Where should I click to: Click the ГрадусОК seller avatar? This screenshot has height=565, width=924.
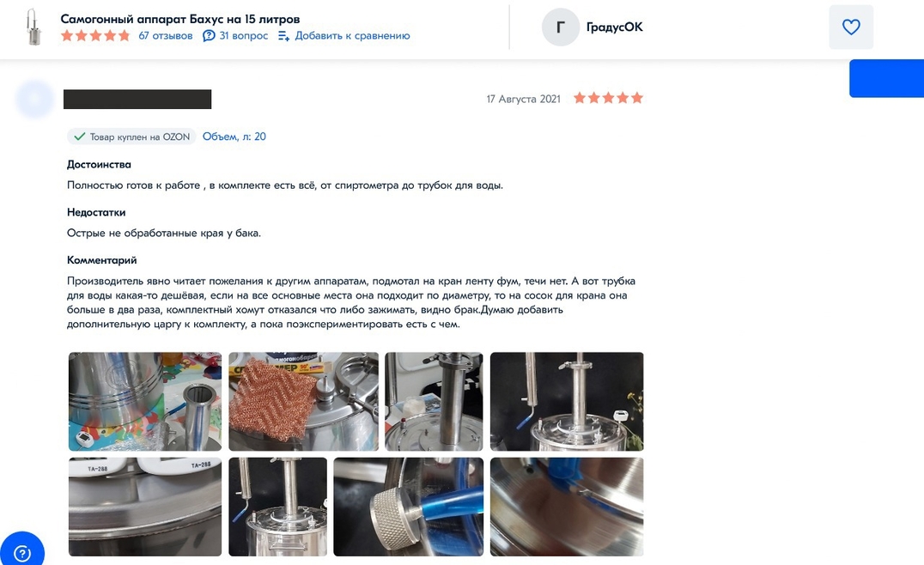[561, 27]
